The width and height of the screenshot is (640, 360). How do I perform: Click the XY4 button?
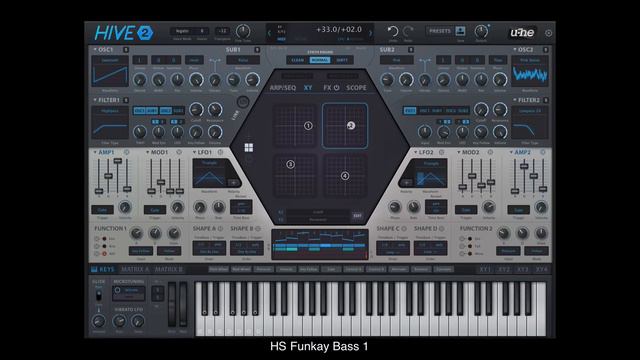(x=542, y=269)
